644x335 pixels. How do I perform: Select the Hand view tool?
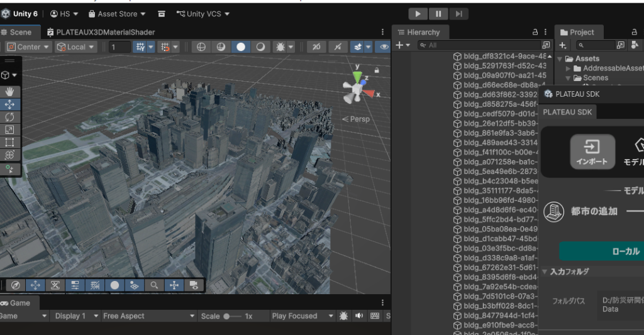click(x=9, y=92)
